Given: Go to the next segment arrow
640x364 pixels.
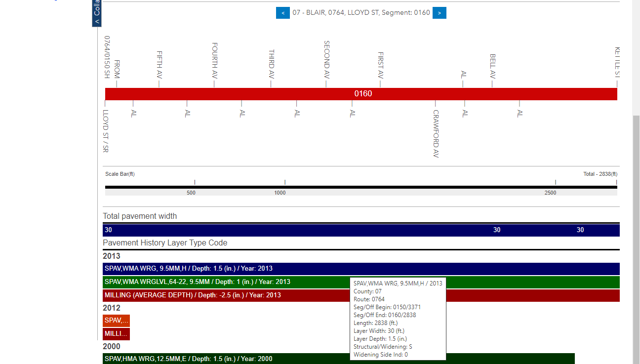Looking at the screenshot, I should 439,13.
